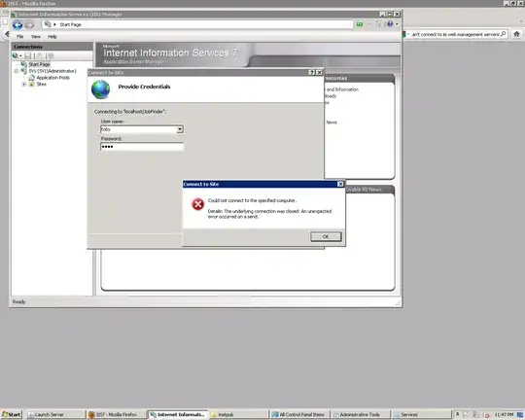This screenshot has height=420, width=525.
Task: Click the system tray clock 11:47 PM
Action: (x=504, y=414)
